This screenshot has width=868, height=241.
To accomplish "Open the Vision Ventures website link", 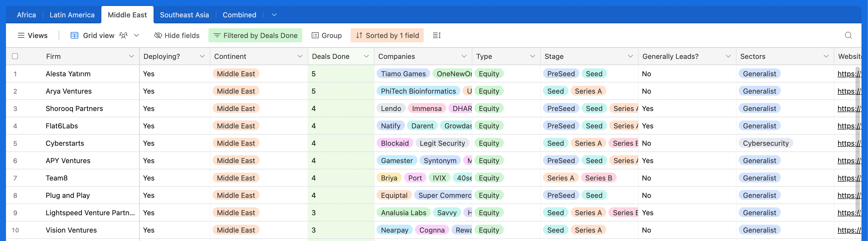I will 849,230.
